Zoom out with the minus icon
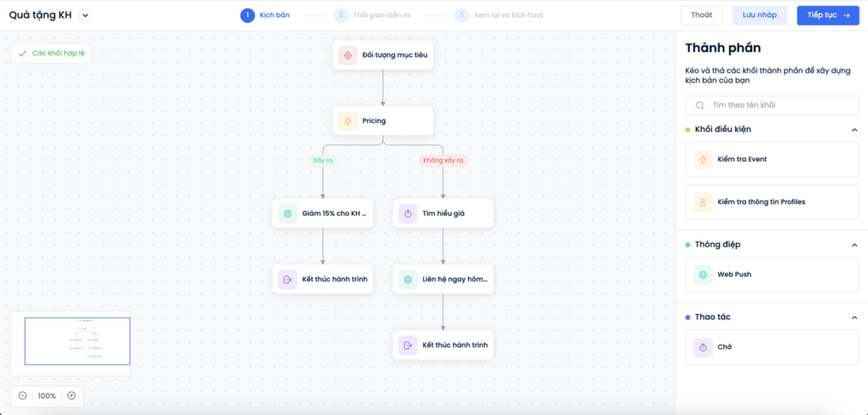This screenshot has height=415, width=868. point(23,396)
